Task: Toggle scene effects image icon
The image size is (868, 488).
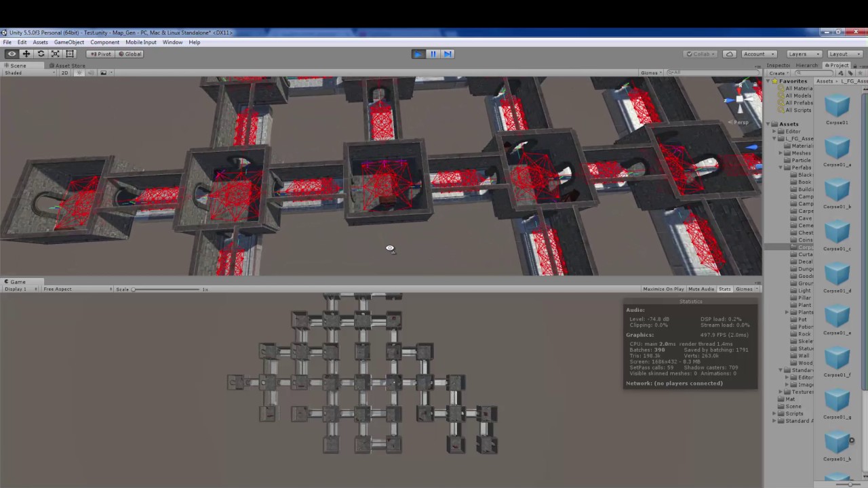Action: (x=104, y=73)
